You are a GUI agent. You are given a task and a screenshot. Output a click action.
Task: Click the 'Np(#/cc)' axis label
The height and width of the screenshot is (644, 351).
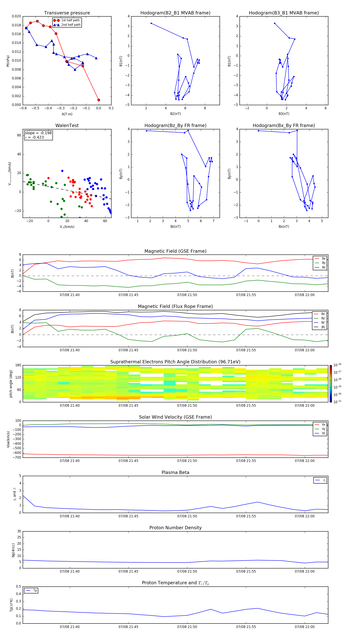pos(13,550)
